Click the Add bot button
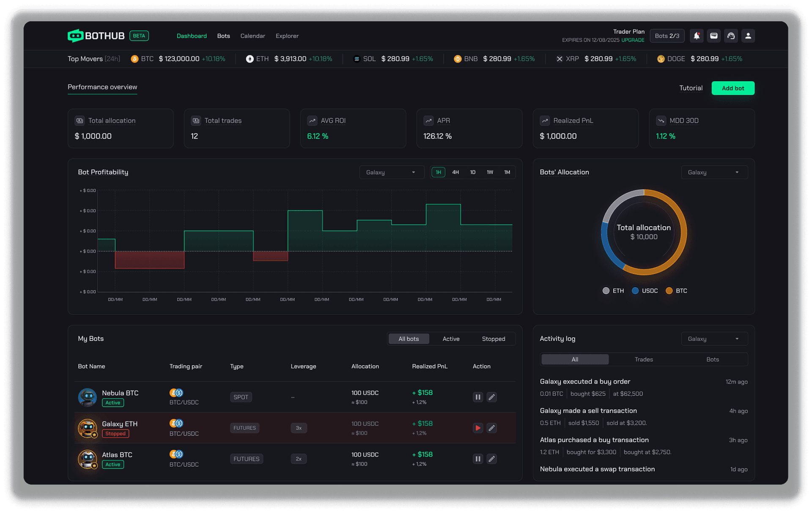This screenshot has width=812, height=512. click(733, 88)
